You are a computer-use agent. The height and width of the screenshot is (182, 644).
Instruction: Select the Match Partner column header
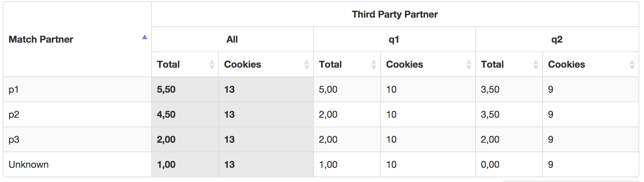coord(77,39)
